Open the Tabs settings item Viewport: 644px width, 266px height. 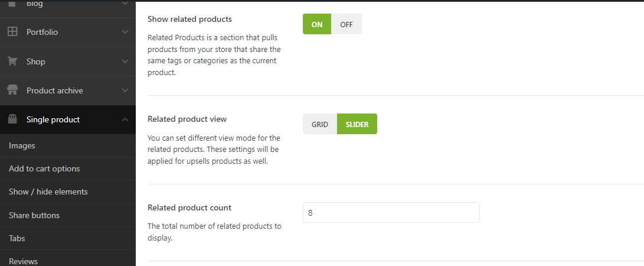17,238
